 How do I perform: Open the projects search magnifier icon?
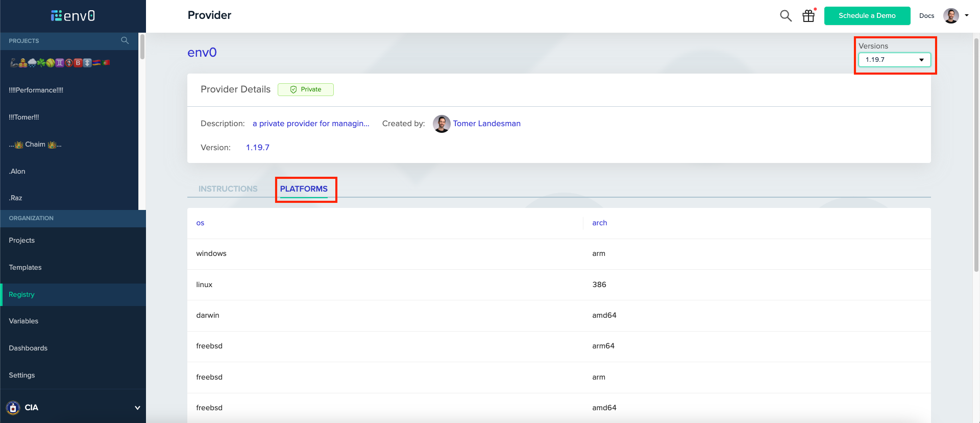125,40
